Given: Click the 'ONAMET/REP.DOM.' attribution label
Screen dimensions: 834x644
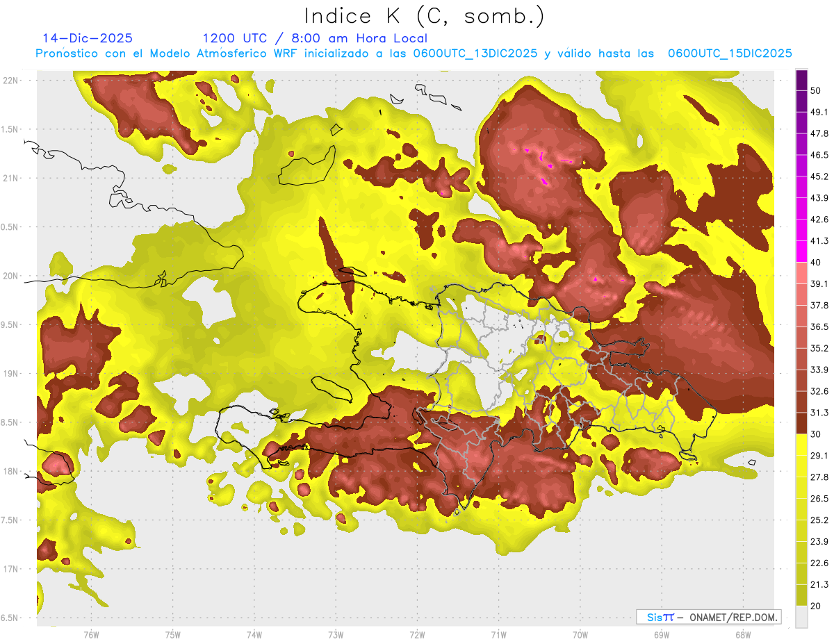Looking at the screenshot, I should pyautogui.click(x=735, y=617).
